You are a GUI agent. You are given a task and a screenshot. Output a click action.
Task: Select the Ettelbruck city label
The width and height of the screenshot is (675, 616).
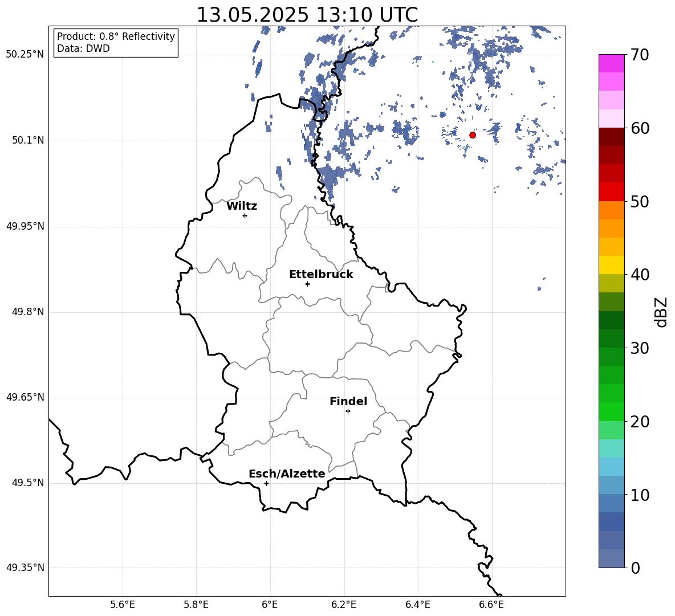pyautogui.click(x=321, y=275)
